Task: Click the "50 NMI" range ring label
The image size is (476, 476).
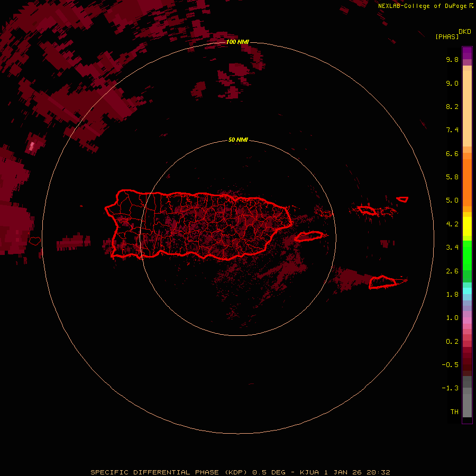Action: pyautogui.click(x=238, y=140)
